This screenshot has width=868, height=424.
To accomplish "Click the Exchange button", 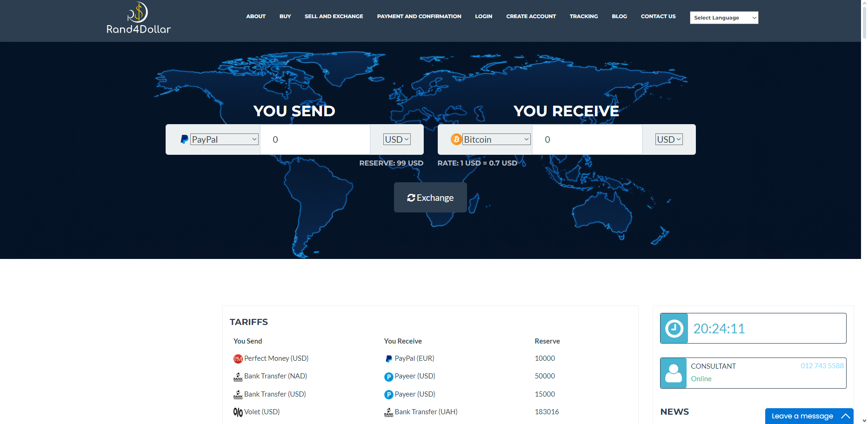I will [x=430, y=198].
